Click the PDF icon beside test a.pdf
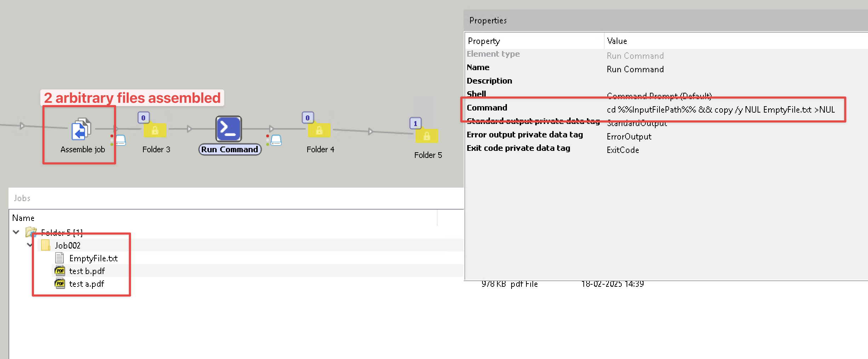Image resolution: width=868 pixels, height=359 pixels. click(60, 284)
